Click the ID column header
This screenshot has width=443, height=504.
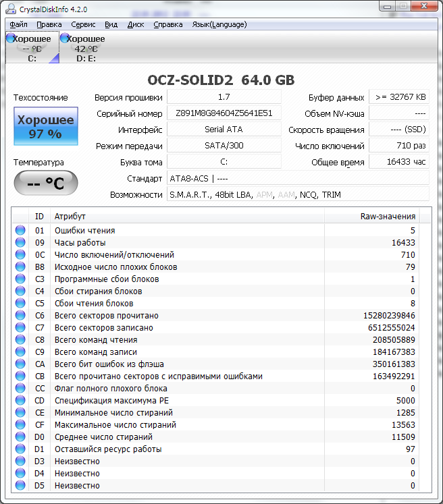(x=39, y=217)
